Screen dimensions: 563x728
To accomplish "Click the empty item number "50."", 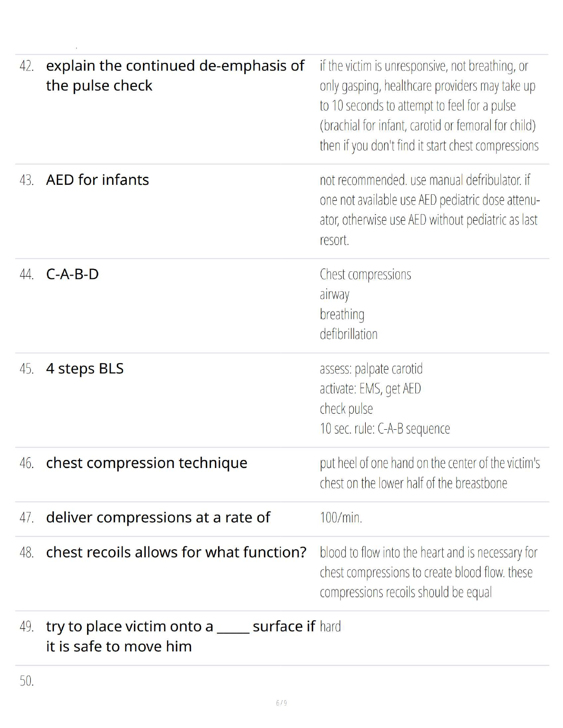I will click(26, 681).
